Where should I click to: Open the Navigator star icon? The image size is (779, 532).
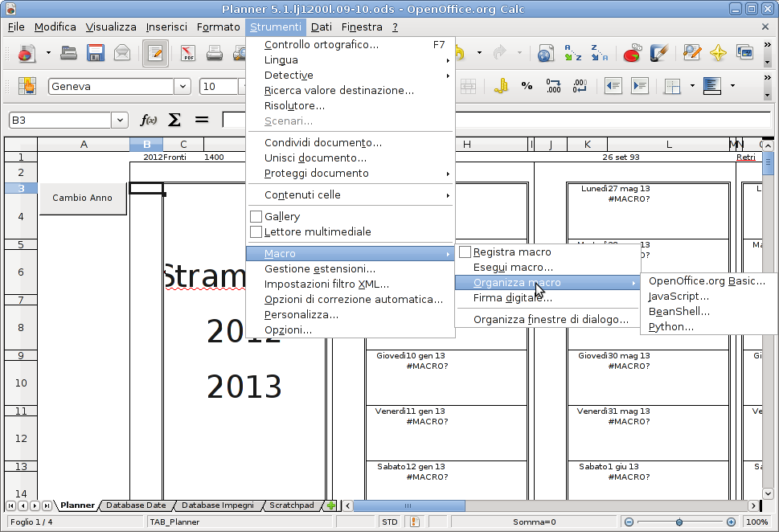[718, 53]
